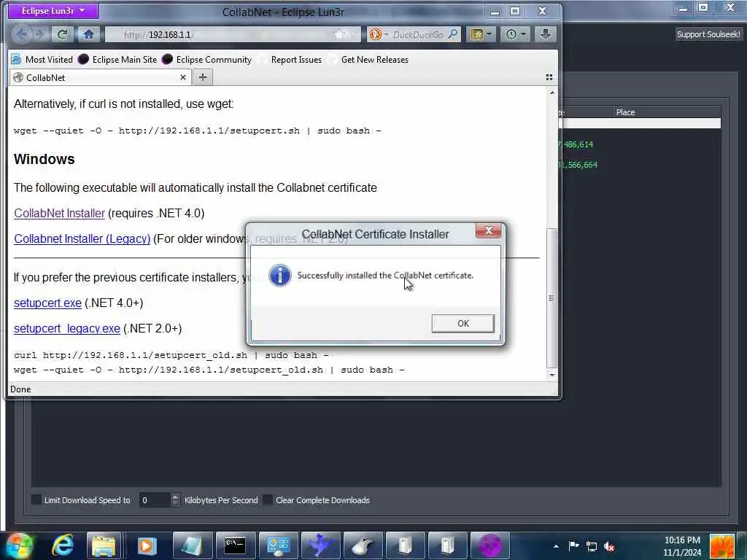747x560 pixels.
Task: Enable Clear Complete Downloads checkbox in Soulseek
Action: [x=268, y=499]
